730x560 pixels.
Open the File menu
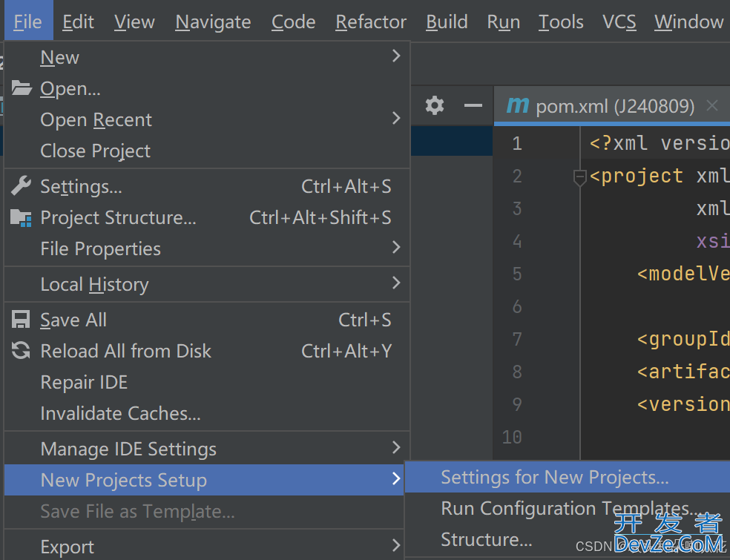coord(28,22)
